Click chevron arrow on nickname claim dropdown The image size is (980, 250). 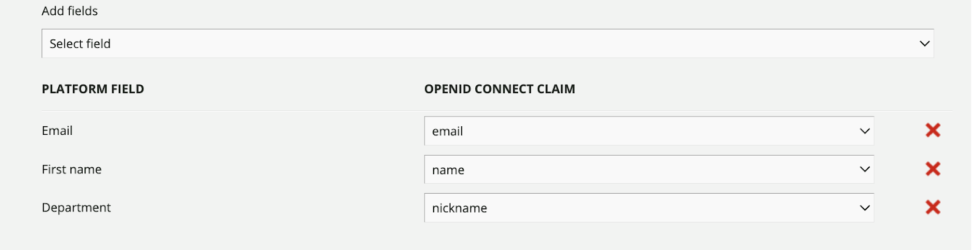click(x=864, y=208)
